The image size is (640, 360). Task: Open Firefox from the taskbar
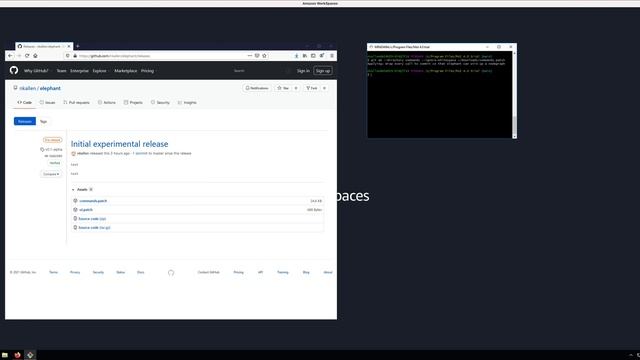tap(18, 355)
